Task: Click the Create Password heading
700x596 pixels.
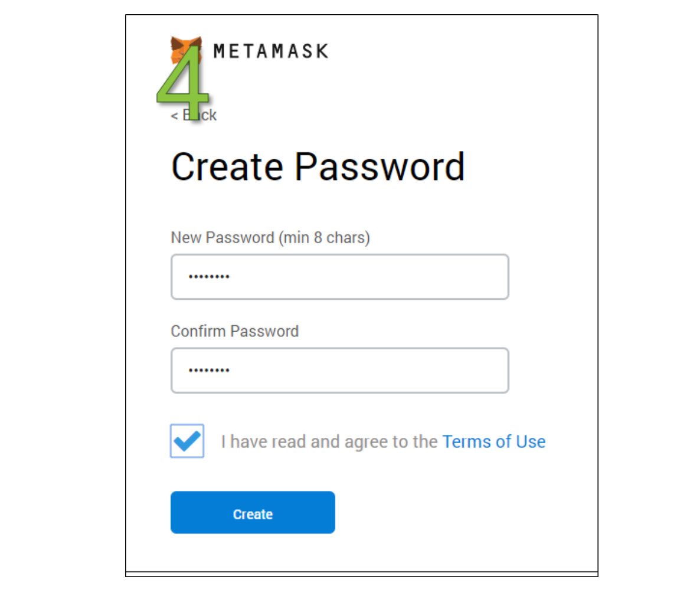Action: pos(318,166)
